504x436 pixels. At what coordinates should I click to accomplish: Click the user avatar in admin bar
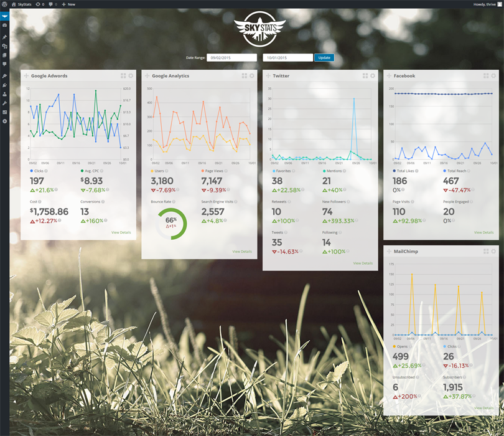[x=500, y=4]
